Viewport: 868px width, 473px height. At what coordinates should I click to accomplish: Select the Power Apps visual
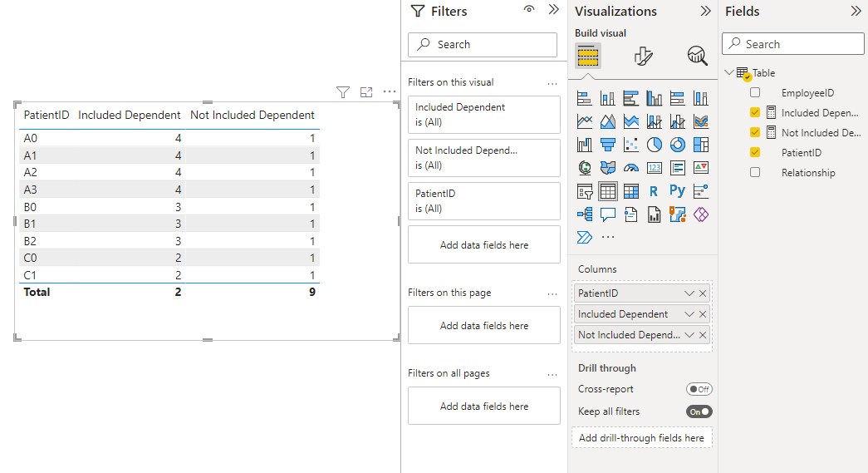point(701,214)
